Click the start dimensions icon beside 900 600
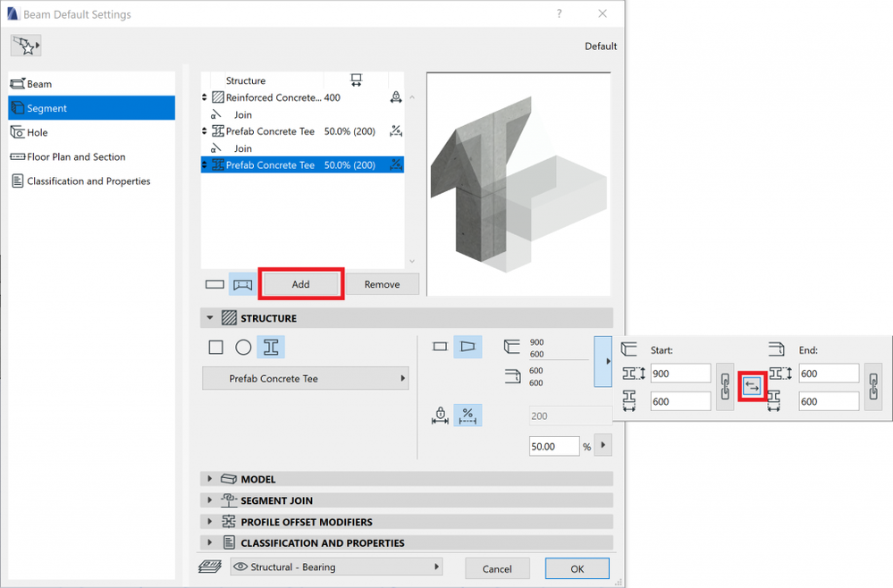The image size is (893, 588). click(512, 347)
